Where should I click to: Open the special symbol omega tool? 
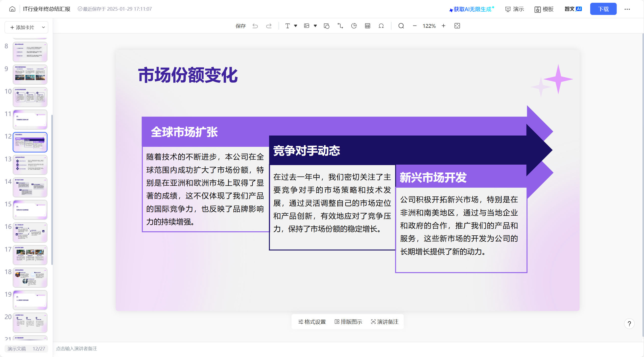pyautogui.click(x=381, y=26)
